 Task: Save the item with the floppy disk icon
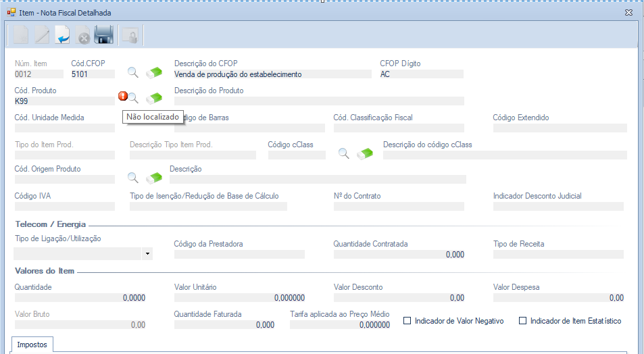pyautogui.click(x=104, y=35)
